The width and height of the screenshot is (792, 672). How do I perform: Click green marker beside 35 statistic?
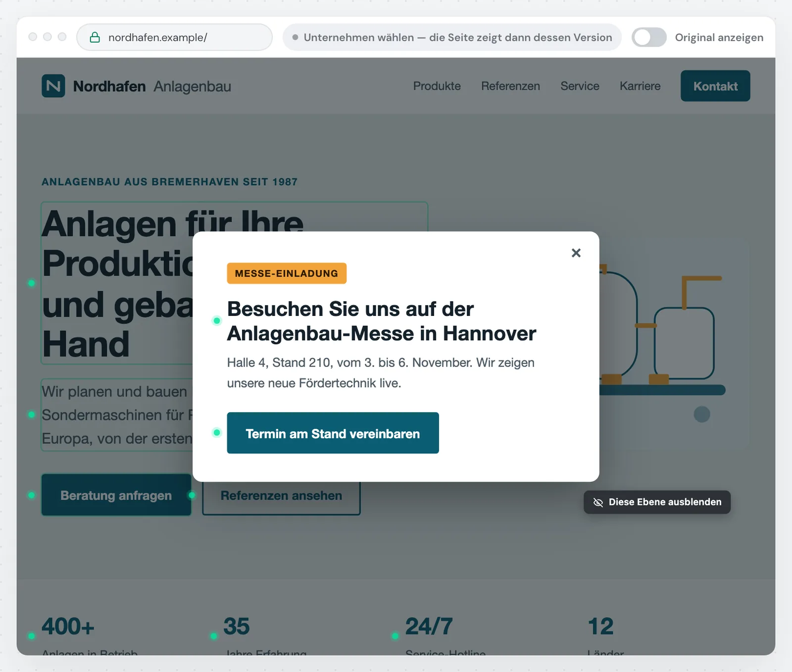[213, 636]
